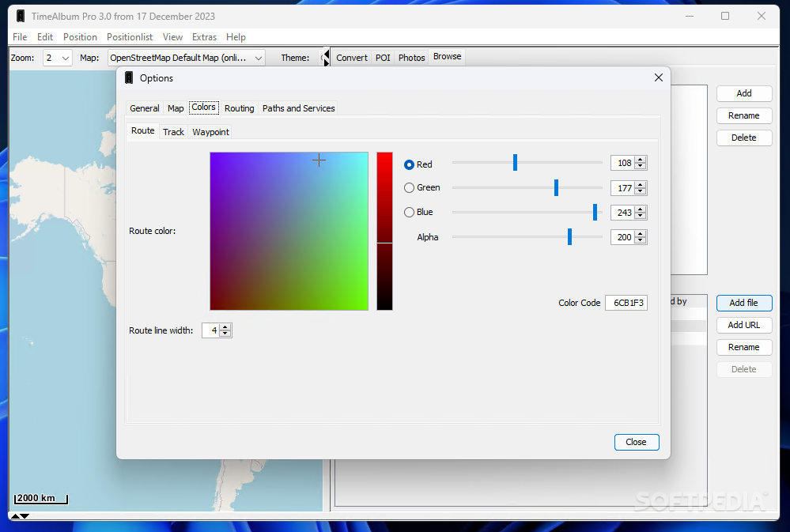Image resolution: width=790 pixels, height=532 pixels.
Task: Open the Position menu
Action: (x=80, y=37)
